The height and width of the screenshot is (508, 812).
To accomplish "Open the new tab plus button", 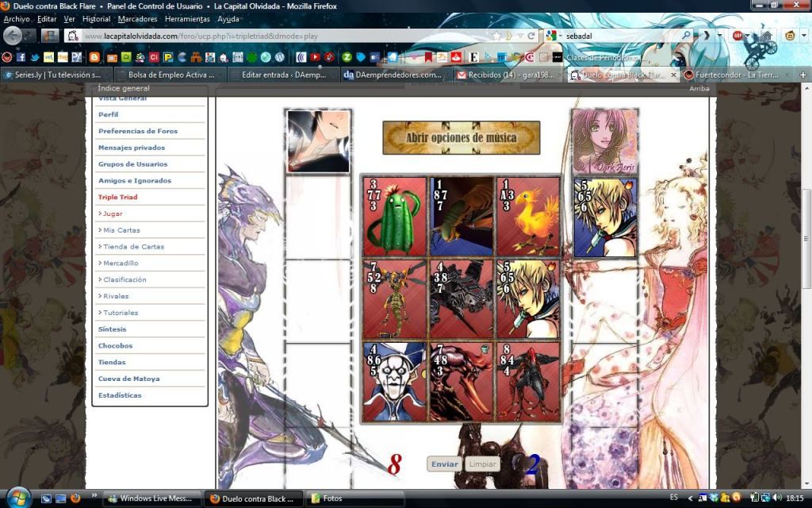I will click(802, 75).
